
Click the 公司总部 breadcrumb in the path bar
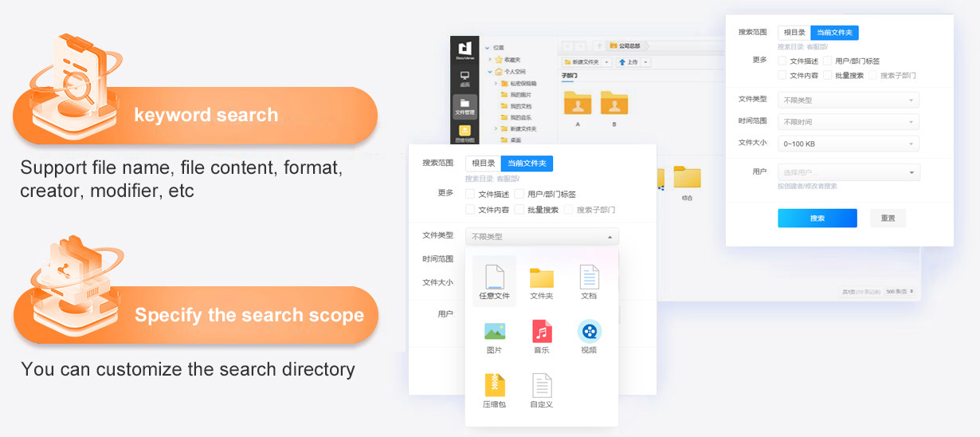[x=629, y=46]
